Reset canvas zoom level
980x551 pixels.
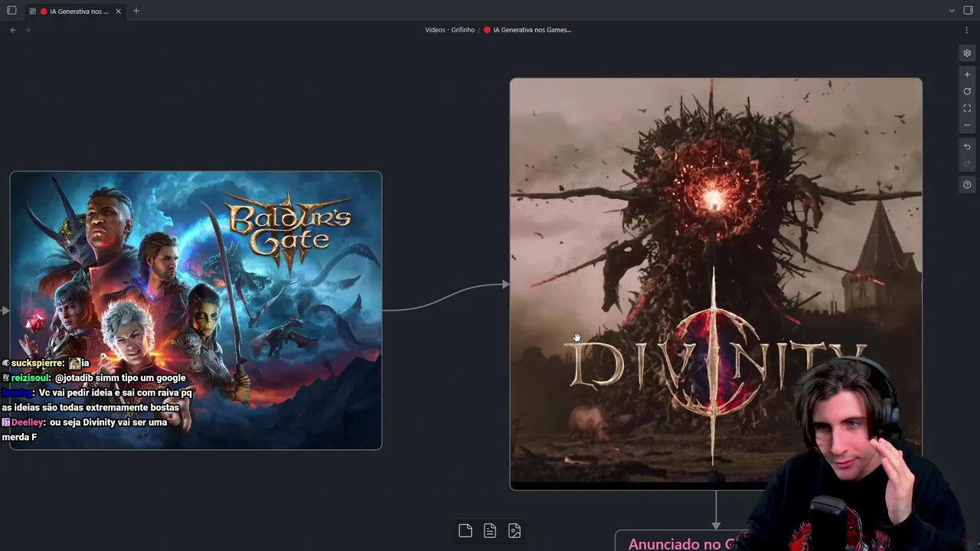click(967, 91)
